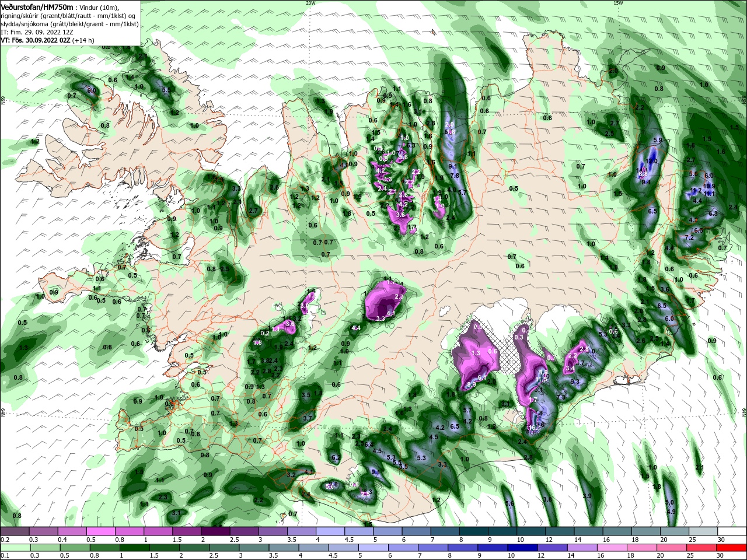Select the violet swatch between 12 and 14 in the rain legend
This screenshot has width=747, height=560.
552,548
